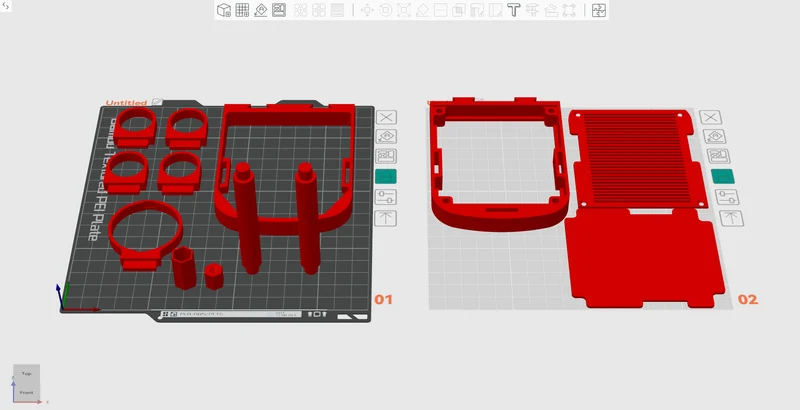Remove plate 02 with its X button
The width and height of the screenshot is (800, 410).
[x=710, y=117]
